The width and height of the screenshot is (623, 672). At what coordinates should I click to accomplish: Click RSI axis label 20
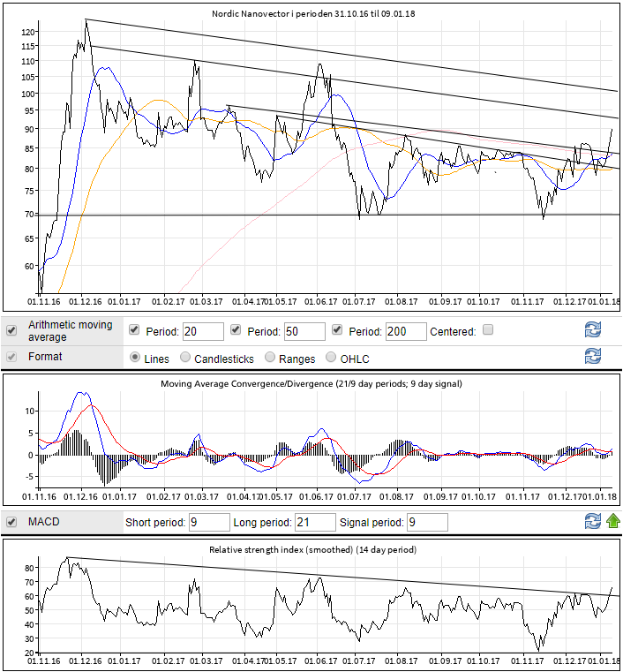[30, 653]
